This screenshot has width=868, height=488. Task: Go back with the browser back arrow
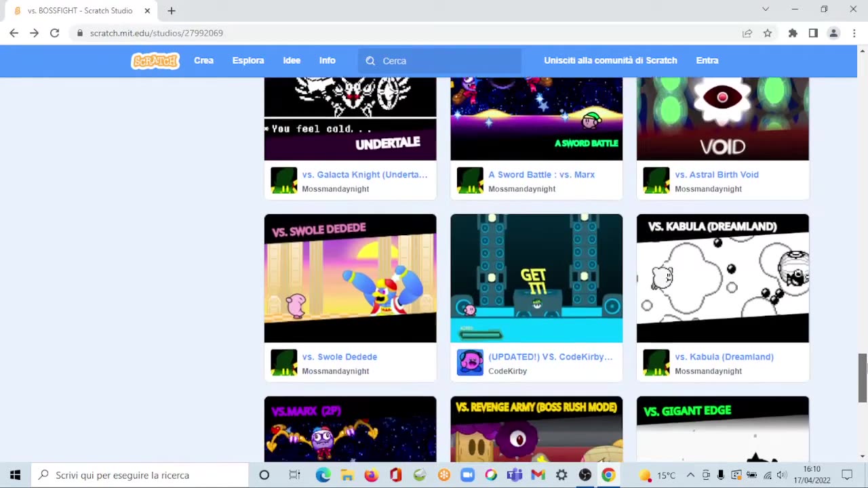14,33
